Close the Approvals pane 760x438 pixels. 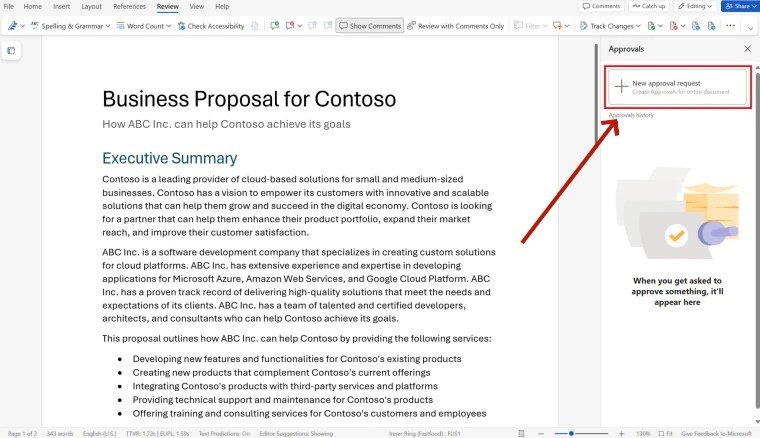point(747,48)
